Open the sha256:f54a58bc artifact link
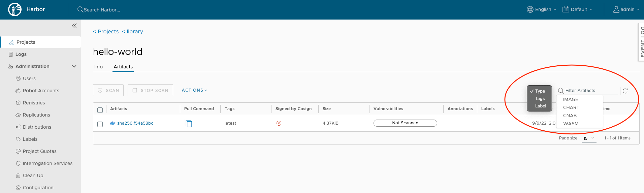Screen dimensions: 644x193 click(x=135, y=123)
